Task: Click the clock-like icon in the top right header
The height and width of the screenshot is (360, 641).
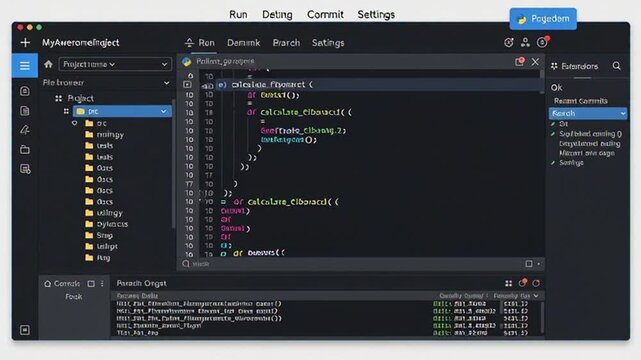Action: click(509, 42)
